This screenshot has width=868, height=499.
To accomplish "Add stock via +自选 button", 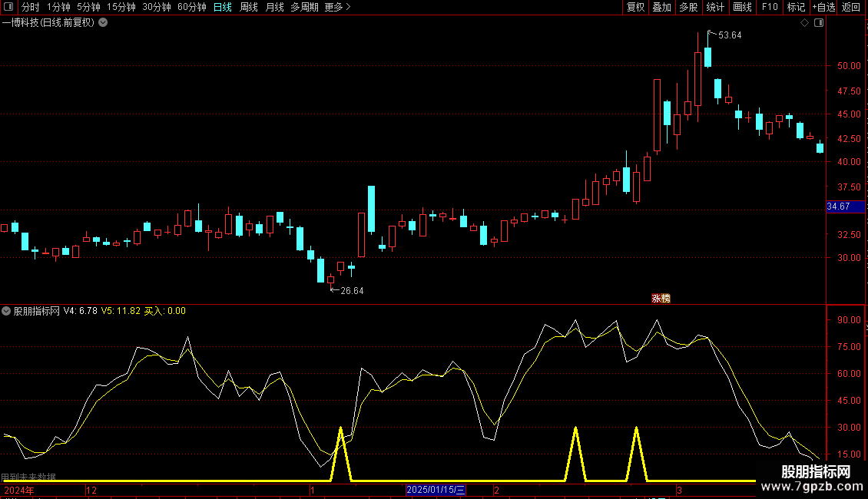I will (x=823, y=7).
